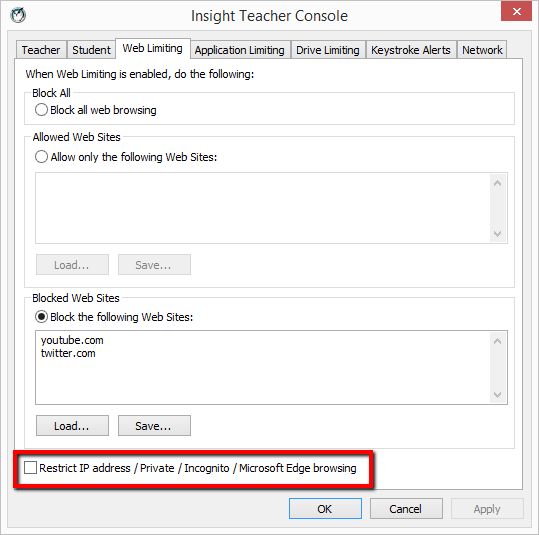The height and width of the screenshot is (535, 539).
Task: Click down arrow of allowed sites list scrollbar
Action: click(497, 234)
